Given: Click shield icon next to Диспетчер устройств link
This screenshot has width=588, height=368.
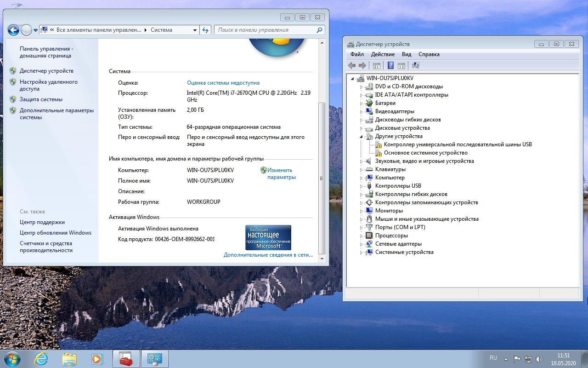Looking at the screenshot, I should [x=13, y=71].
